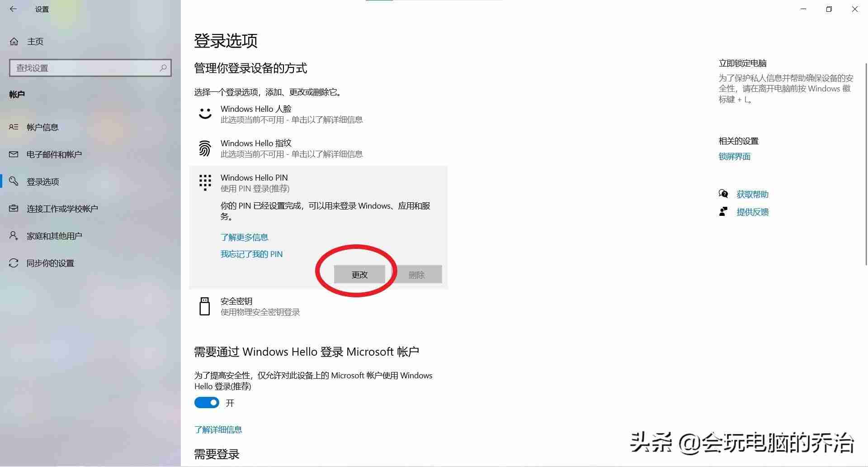Click the smiley face Windows Hello icon
Image resolution: width=868 pixels, height=467 pixels.
pos(205,114)
